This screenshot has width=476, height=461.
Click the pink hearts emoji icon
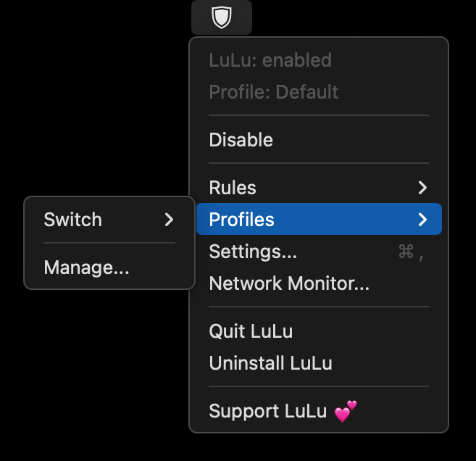pos(346,412)
